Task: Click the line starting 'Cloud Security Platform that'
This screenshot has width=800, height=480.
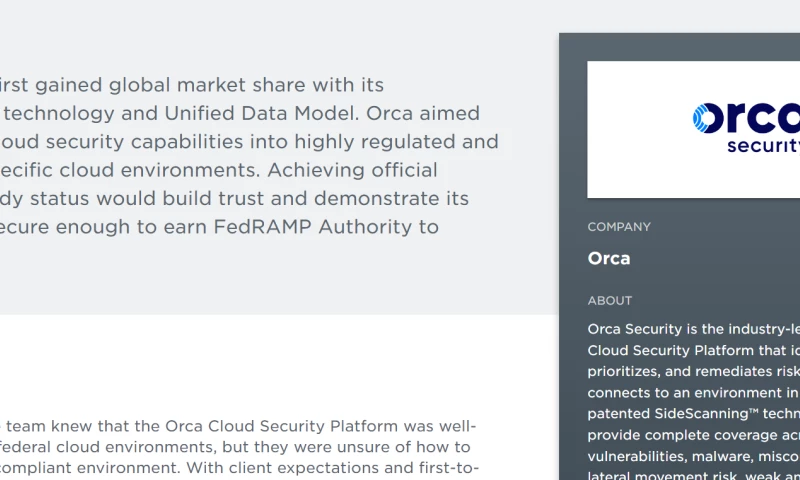Action: point(693,350)
